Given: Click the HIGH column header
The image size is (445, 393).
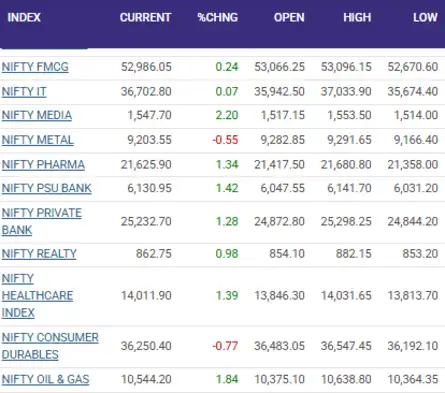Looking at the screenshot, I should tap(357, 17).
